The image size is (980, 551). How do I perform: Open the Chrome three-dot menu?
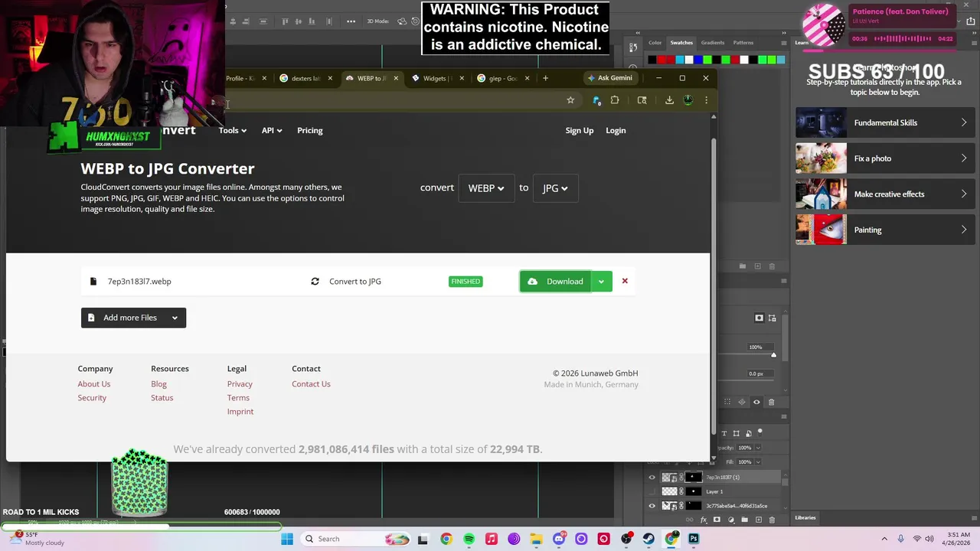click(706, 100)
